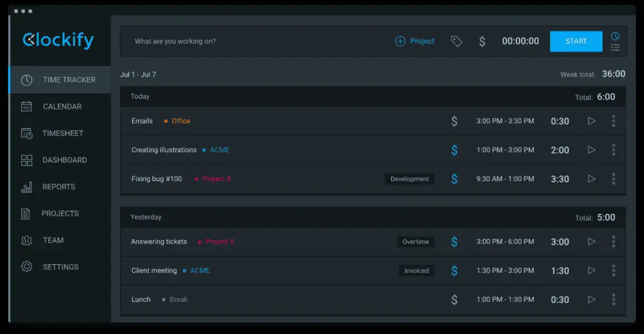Click time range 3:00 PM - 3:30 PM
Image resolution: width=644 pixels, height=334 pixels.
(505, 121)
